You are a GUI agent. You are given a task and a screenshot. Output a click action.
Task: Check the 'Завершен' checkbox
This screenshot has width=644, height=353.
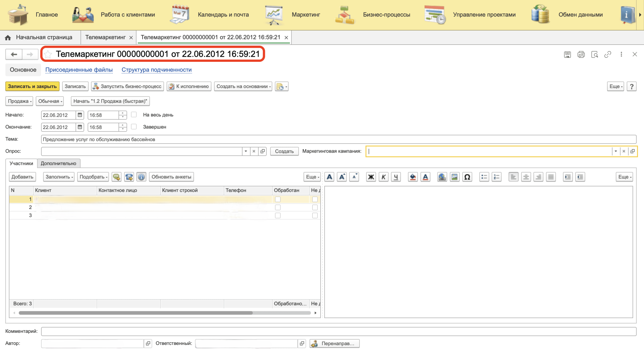134,127
